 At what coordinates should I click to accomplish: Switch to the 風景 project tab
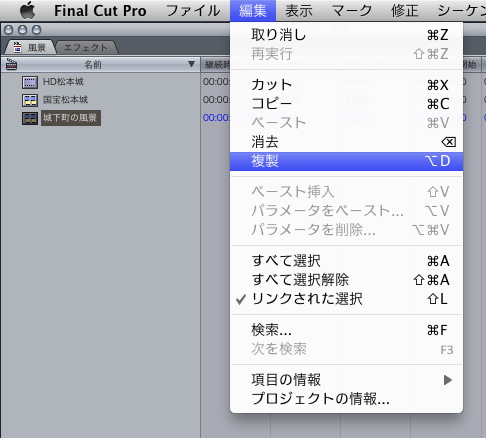[30, 48]
